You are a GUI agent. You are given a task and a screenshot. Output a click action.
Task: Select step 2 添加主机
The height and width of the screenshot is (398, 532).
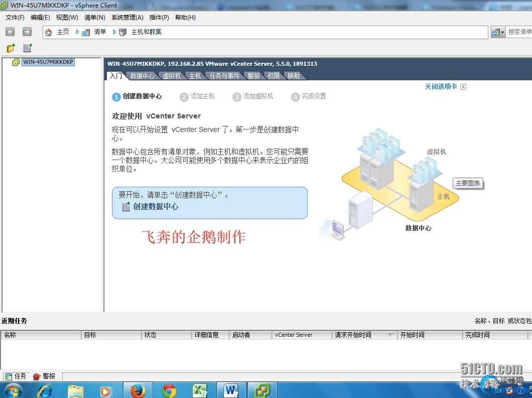pyautogui.click(x=197, y=96)
